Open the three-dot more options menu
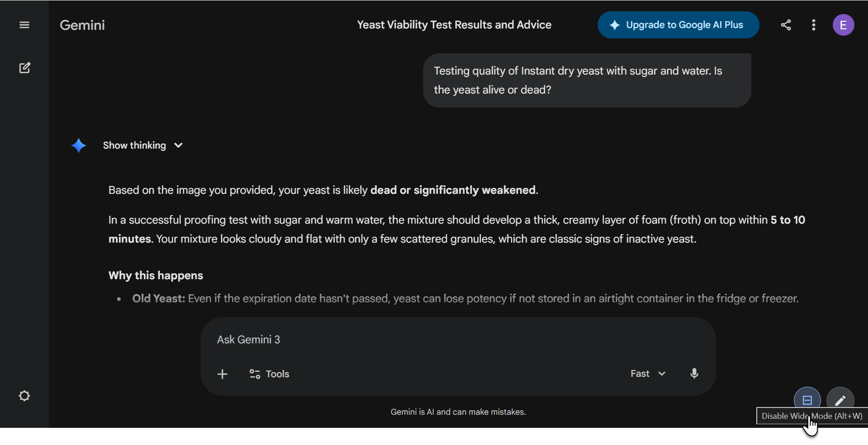The height and width of the screenshot is (445, 868). pyautogui.click(x=813, y=25)
